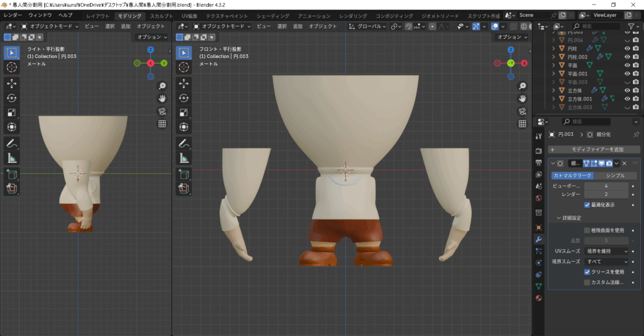Choose the Annotate pencil tool in front viewport
This screenshot has width=644, height=336.
[x=184, y=143]
